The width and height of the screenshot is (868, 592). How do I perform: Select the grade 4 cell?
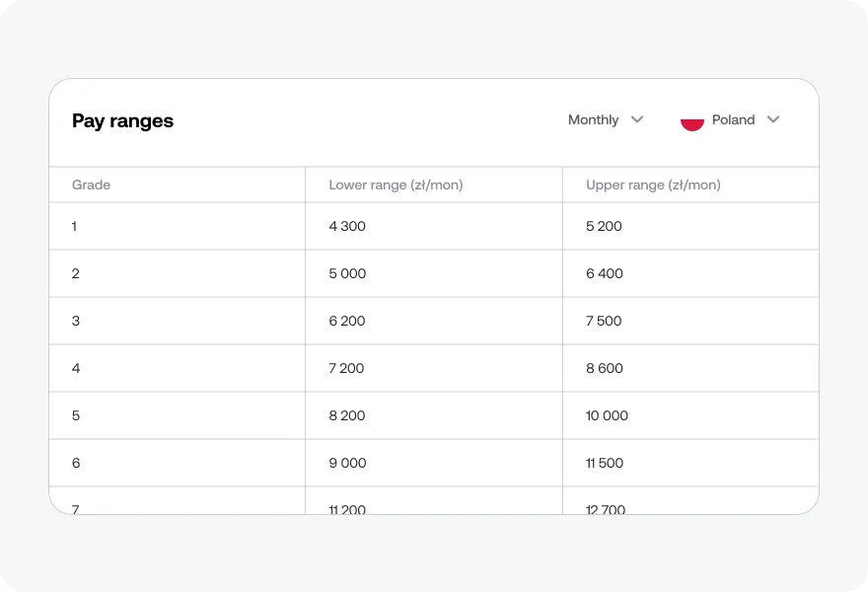click(x=178, y=368)
